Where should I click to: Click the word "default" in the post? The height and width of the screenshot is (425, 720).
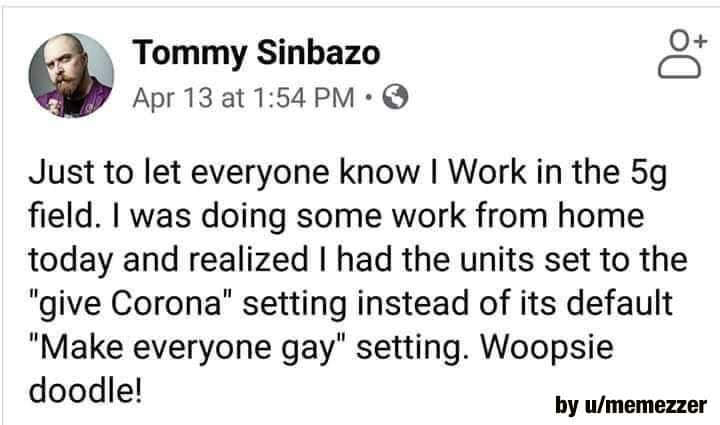coord(619,303)
